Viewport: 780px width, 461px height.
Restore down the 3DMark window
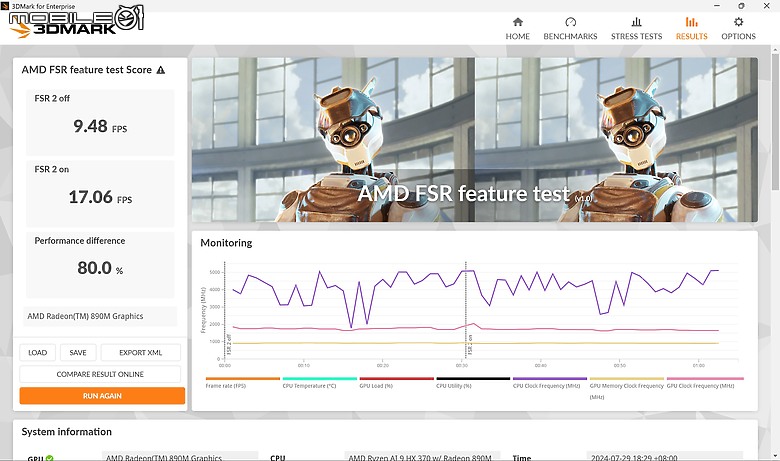(741, 6)
